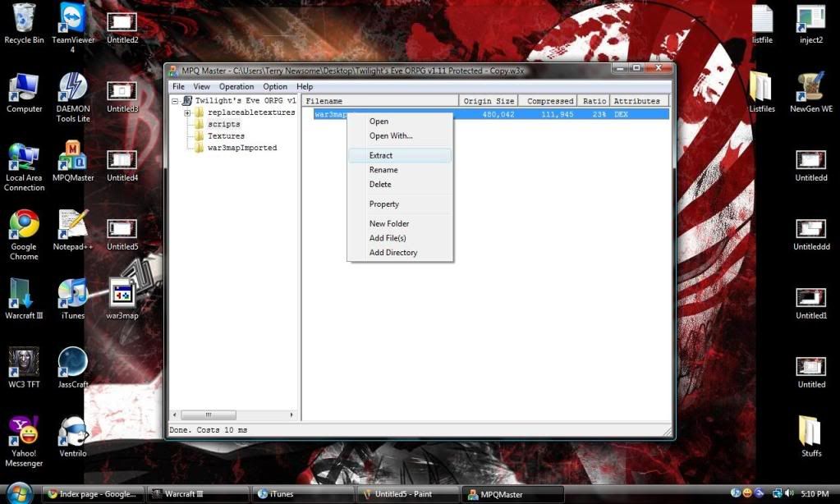840x504 pixels.
Task: Choose Property from the context menu
Action: (x=400, y=204)
